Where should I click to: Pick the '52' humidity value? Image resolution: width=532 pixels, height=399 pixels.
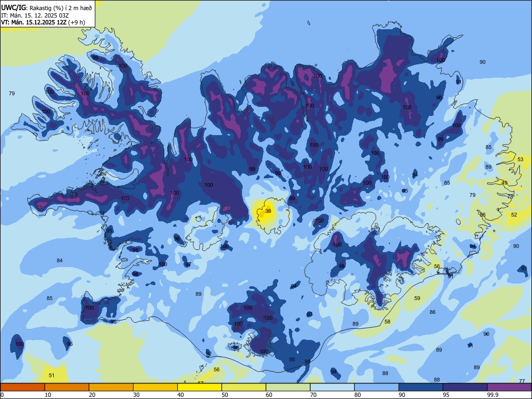(514, 215)
